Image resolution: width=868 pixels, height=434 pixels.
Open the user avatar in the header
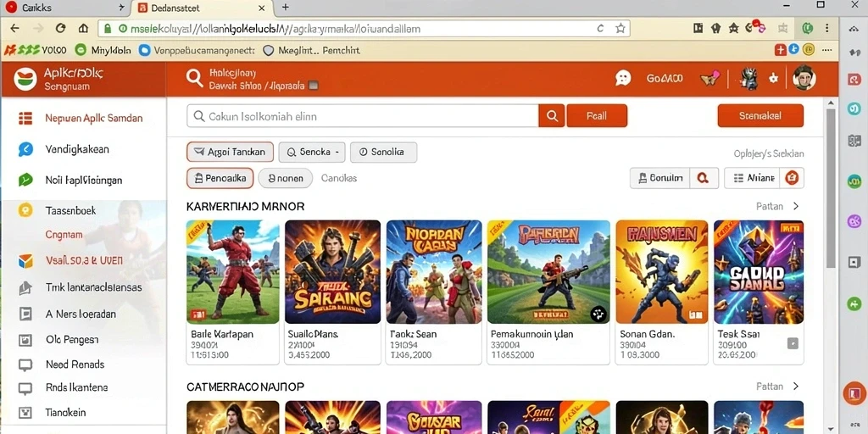pyautogui.click(x=804, y=79)
